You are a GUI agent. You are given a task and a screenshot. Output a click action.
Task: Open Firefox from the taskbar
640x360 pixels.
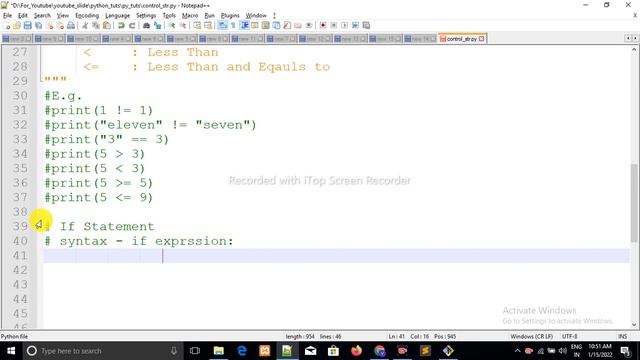[356, 351]
